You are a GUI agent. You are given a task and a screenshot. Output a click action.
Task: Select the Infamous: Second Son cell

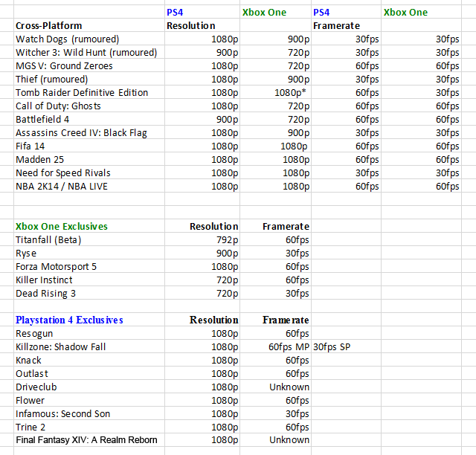[x=89, y=413]
